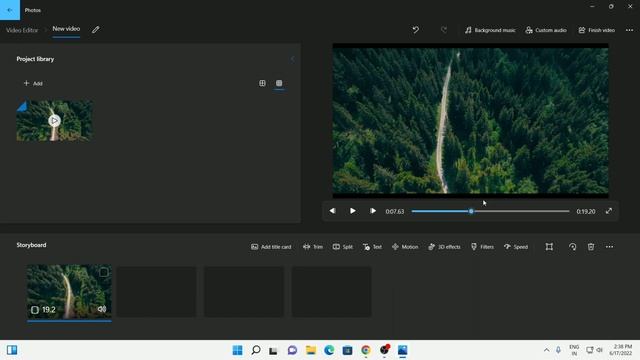Launch Microsoft Edge from taskbar
Screen dimensions: 640x360
(x=329, y=350)
